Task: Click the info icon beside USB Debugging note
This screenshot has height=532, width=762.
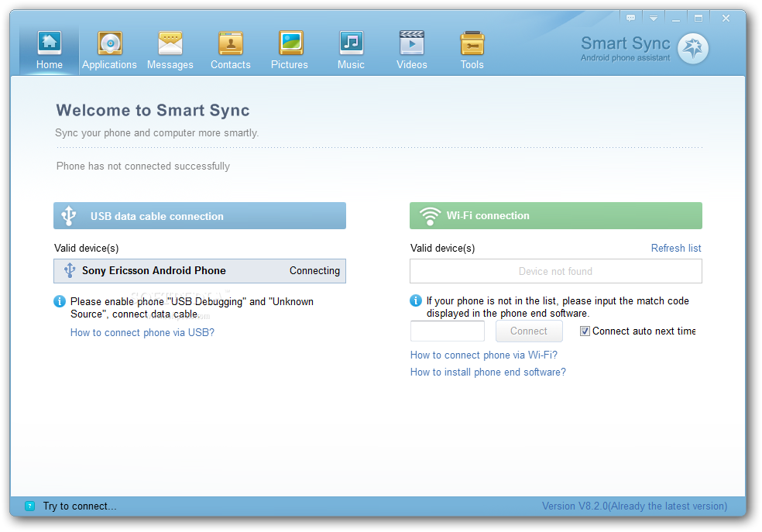Action: (x=60, y=301)
